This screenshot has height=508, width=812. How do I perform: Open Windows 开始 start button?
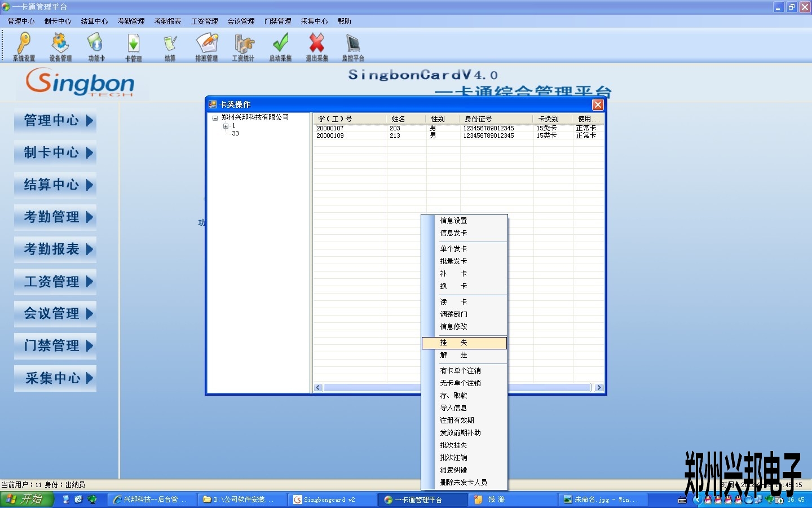click(27, 499)
